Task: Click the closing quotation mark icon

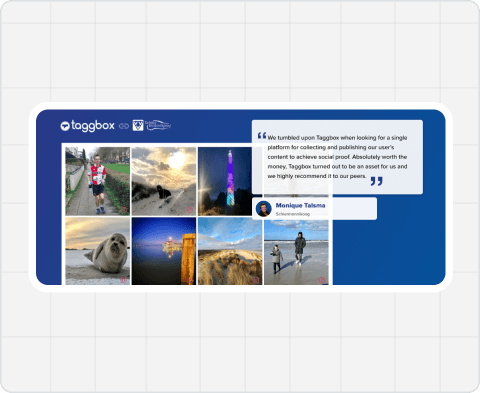Action: click(x=377, y=181)
